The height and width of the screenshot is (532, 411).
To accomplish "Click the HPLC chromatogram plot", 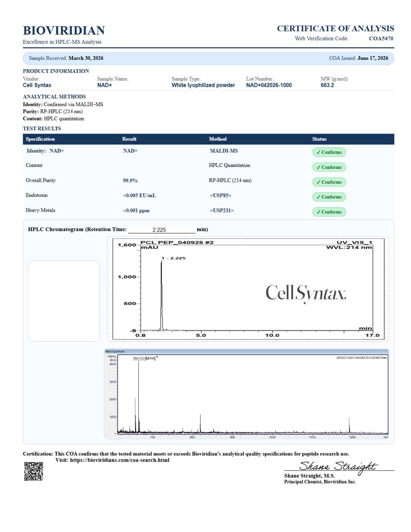I will coord(248,289).
